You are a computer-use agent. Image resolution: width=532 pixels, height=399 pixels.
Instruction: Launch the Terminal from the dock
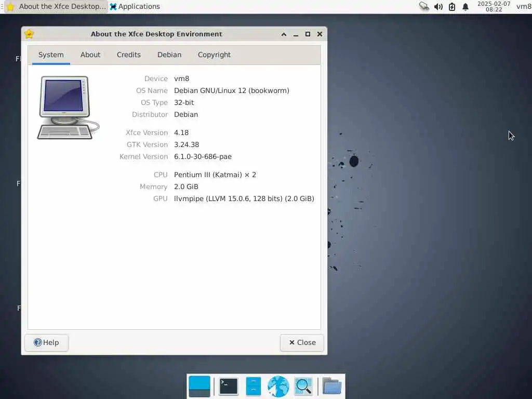click(229, 386)
